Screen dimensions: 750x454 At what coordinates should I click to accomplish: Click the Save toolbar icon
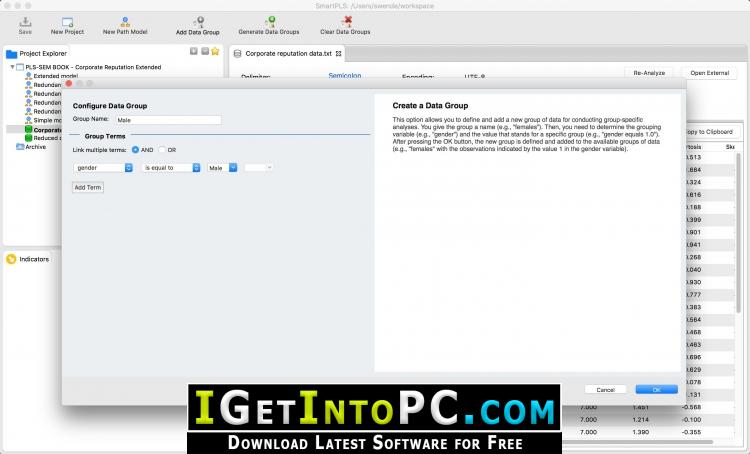tap(25, 25)
